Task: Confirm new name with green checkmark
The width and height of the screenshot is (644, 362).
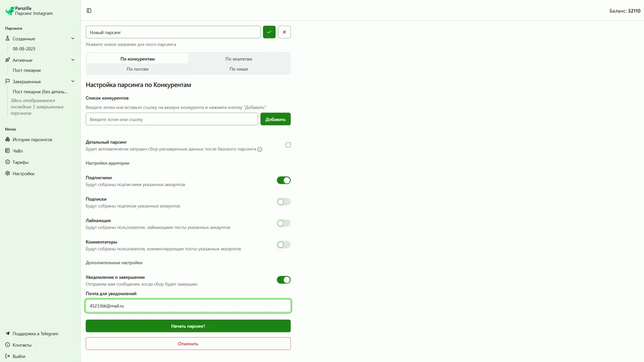Action: point(269,32)
